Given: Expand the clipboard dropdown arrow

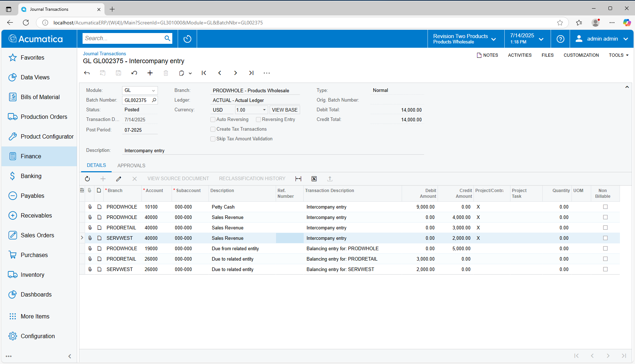Looking at the screenshot, I should [x=190, y=73].
